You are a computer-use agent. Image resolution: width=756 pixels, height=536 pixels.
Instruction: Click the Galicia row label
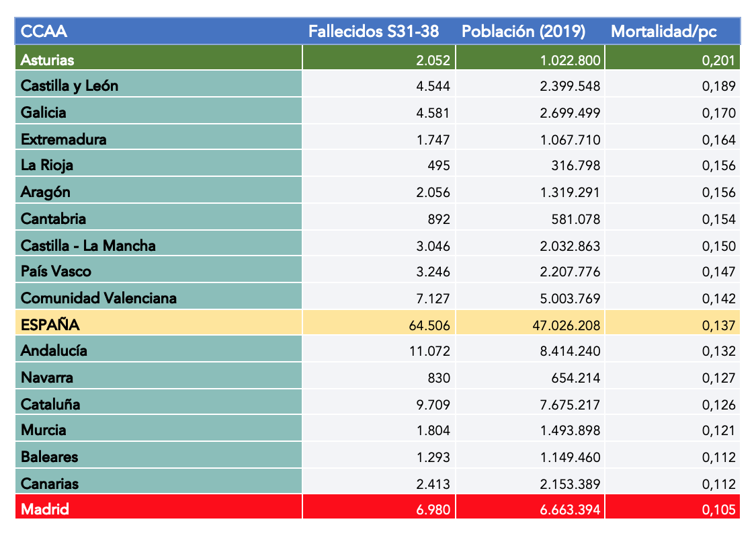pyautogui.click(x=44, y=112)
